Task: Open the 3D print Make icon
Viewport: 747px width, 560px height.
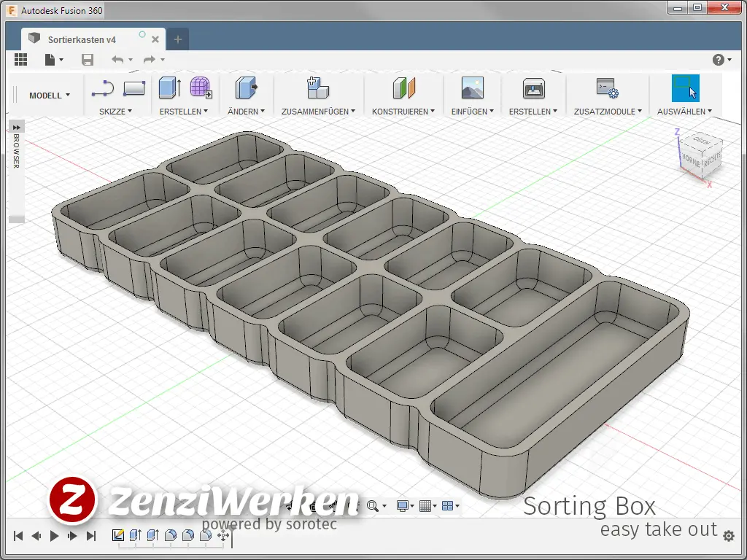Action: (x=533, y=88)
